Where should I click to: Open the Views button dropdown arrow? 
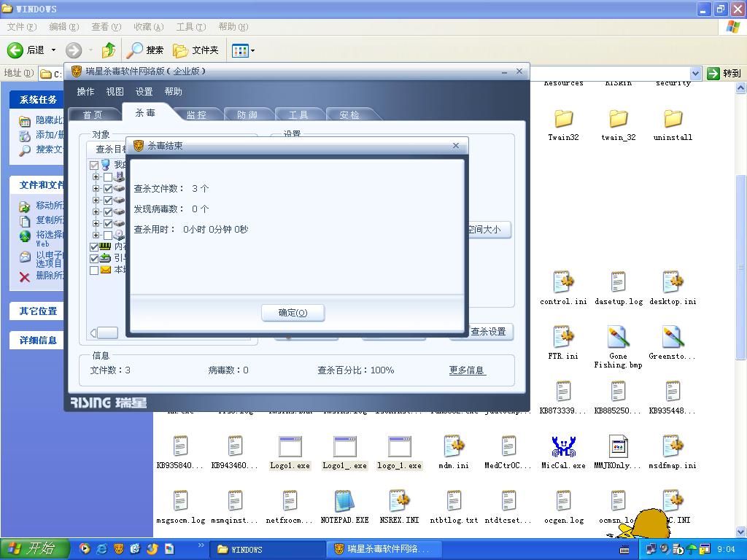252,50
